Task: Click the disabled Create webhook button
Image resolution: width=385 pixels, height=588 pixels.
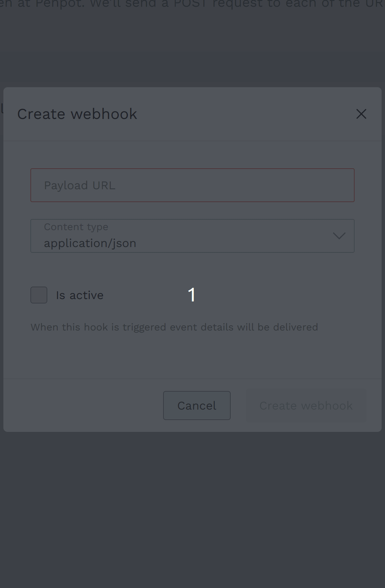Action: (x=306, y=406)
